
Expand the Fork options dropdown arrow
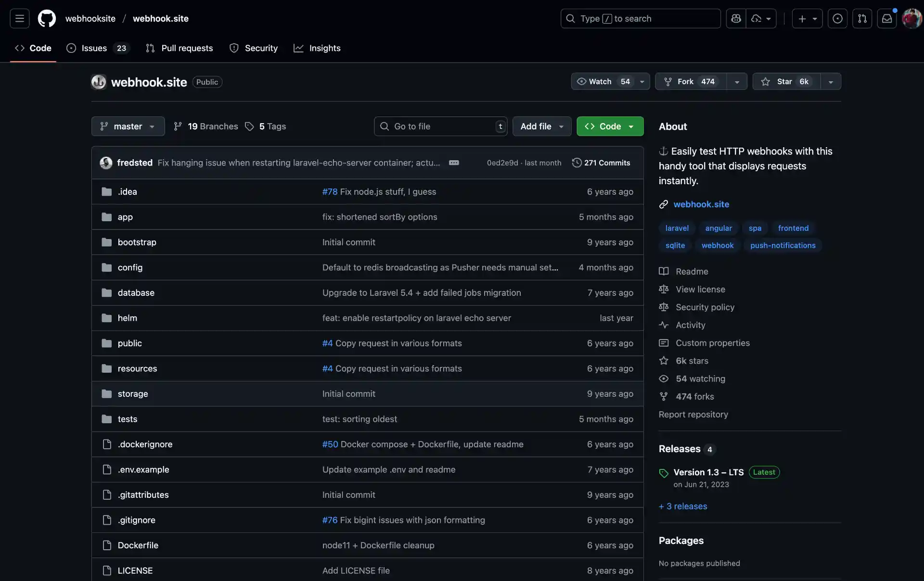(737, 81)
